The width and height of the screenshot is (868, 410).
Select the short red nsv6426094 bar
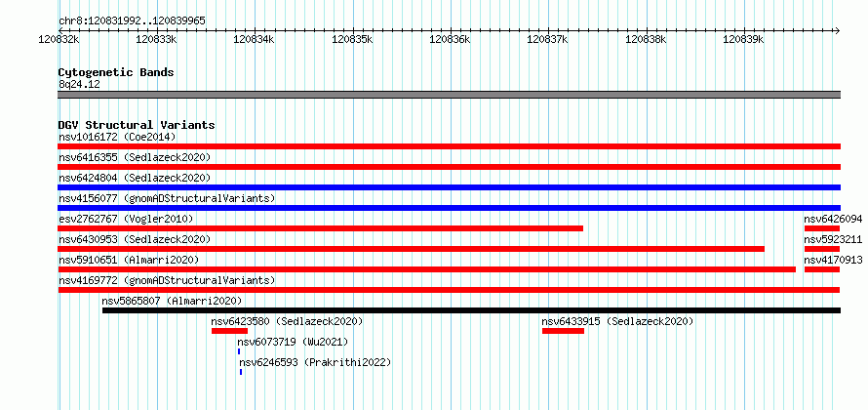click(x=822, y=228)
